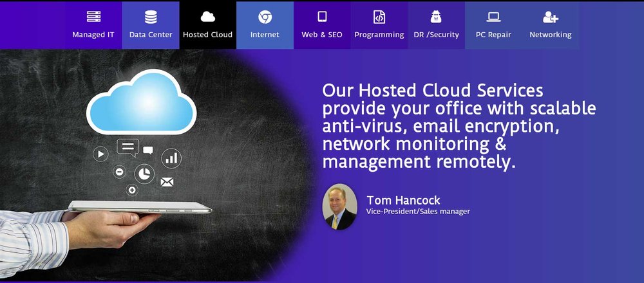Click the large blue cloud graphic
The width and height of the screenshot is (644, 283).
click(x=141, y=102)
